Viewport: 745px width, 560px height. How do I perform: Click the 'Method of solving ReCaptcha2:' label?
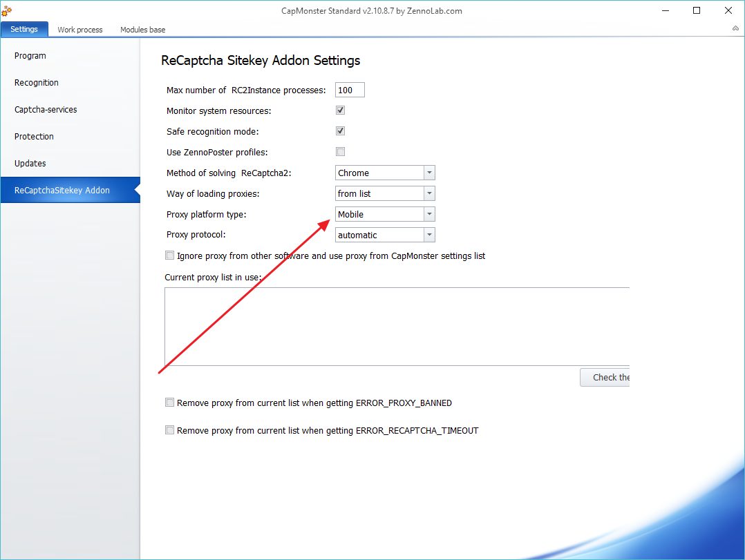click(229, 173)
